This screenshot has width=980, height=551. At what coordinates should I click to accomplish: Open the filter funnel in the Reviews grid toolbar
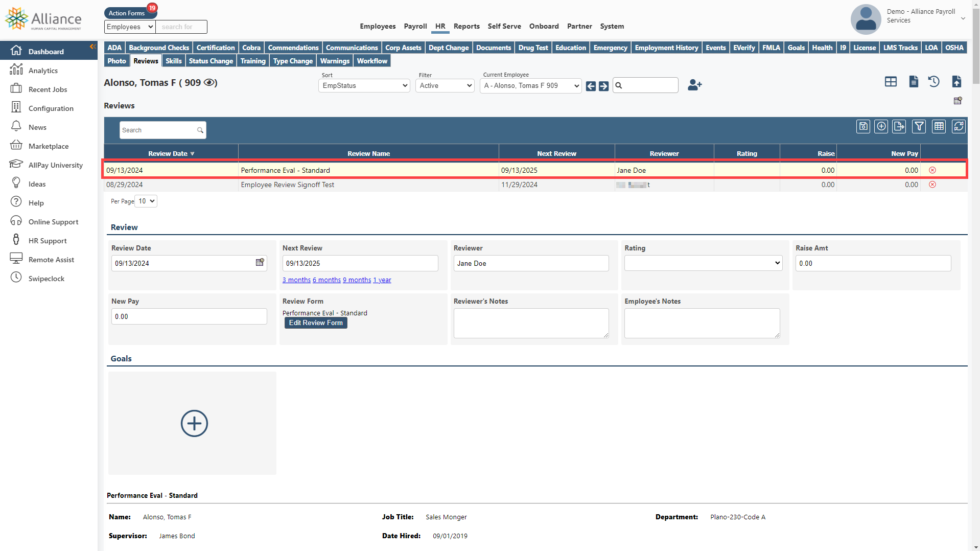coord(919,127)
